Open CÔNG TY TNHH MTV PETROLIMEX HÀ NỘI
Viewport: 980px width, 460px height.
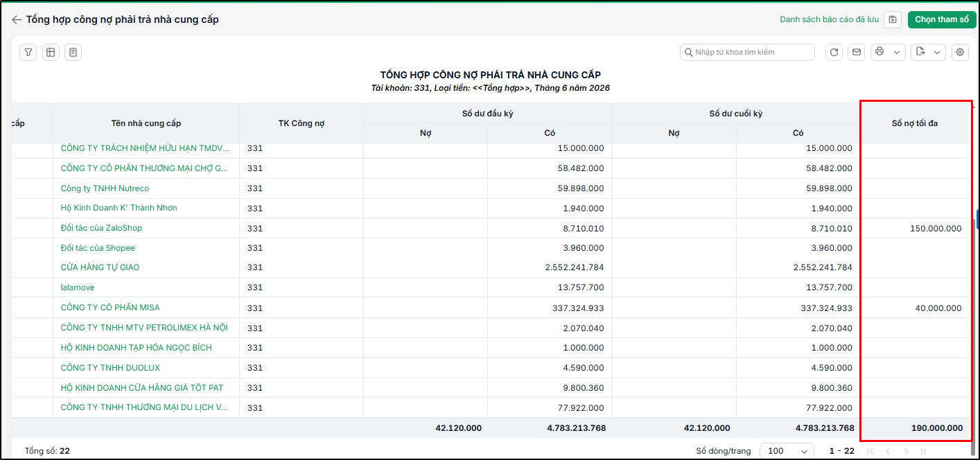(x=144, y=328)
